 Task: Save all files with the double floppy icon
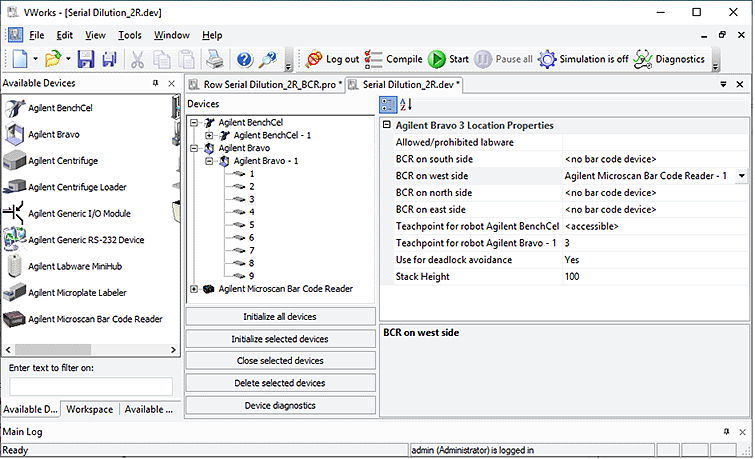click(x=110, y=59)
